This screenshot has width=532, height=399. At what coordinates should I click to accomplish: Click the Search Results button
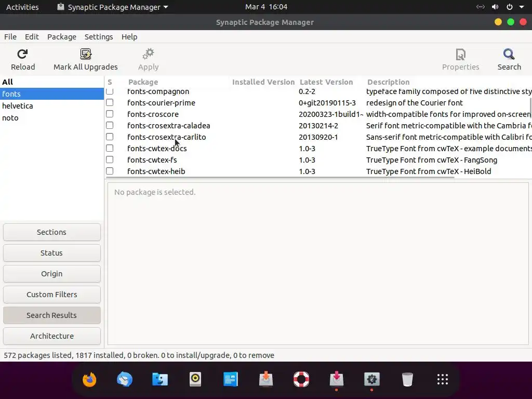[52, 315]
